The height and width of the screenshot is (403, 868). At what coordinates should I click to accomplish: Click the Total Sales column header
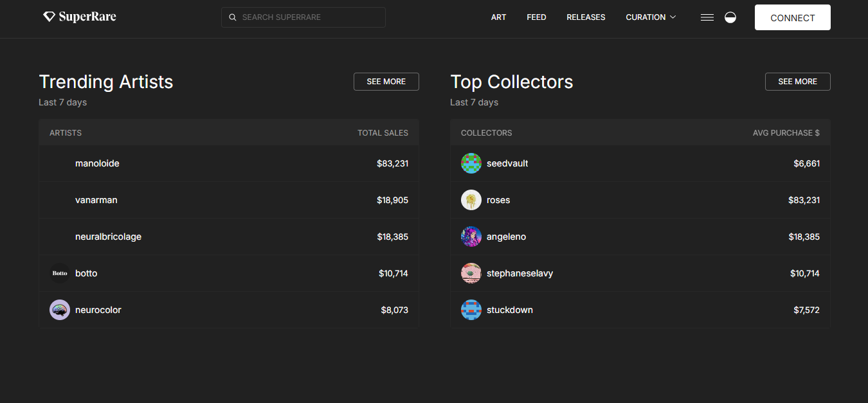pyautogui.click(x=383, y=133)
